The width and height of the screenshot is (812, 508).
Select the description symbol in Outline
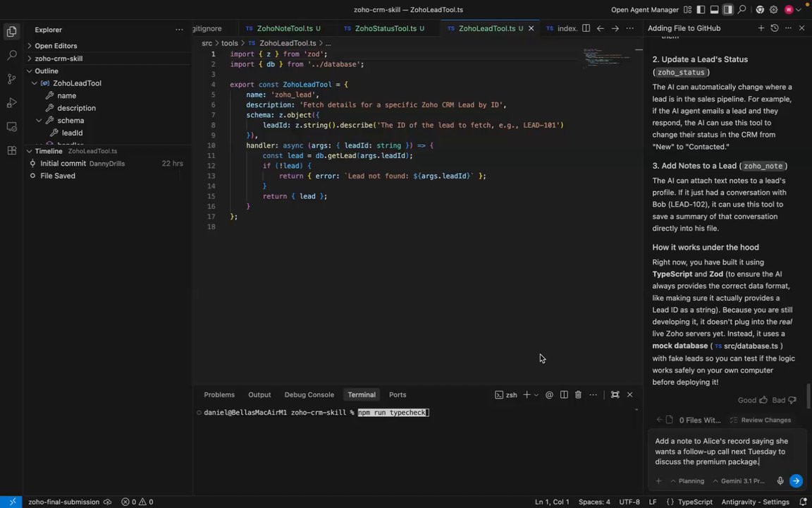76,108
